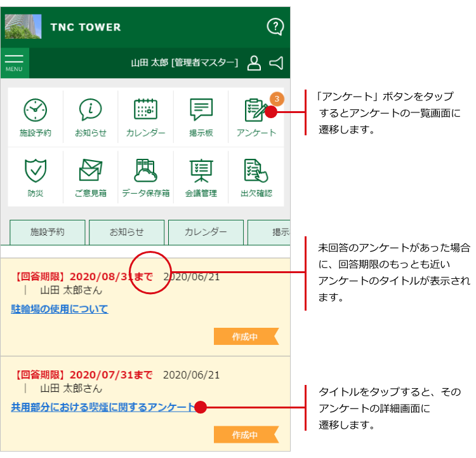
Task: Open the 駐輪場の使用について survey link
Action: [60, 309]
